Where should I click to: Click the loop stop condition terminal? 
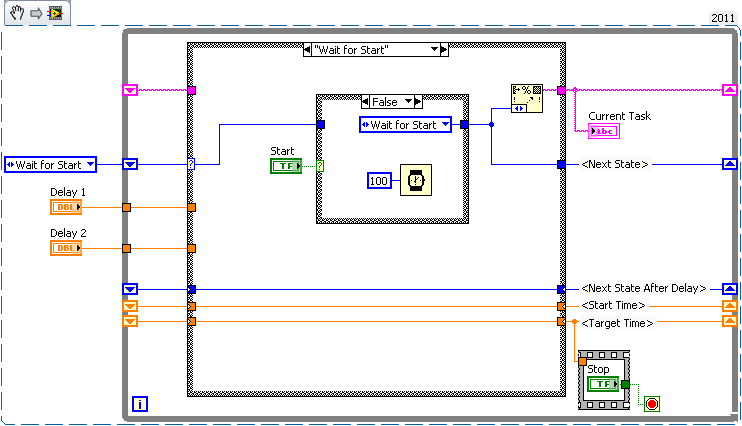(x=652, y=404)
